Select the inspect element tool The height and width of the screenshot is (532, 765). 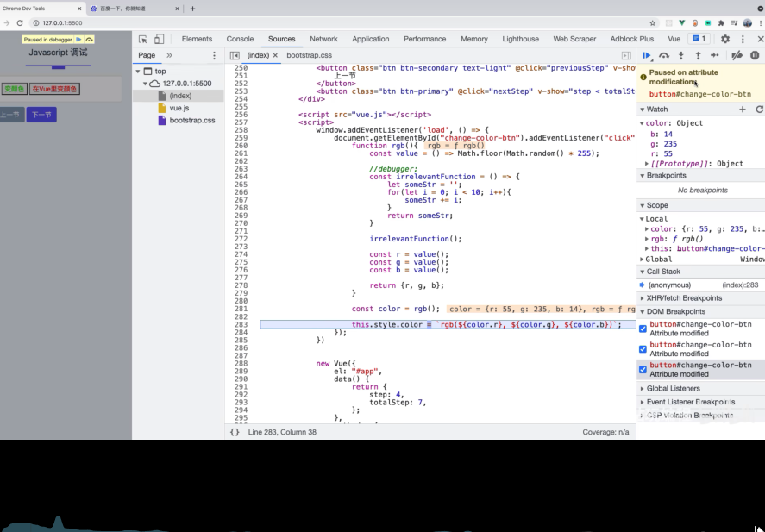coord(143,40)
